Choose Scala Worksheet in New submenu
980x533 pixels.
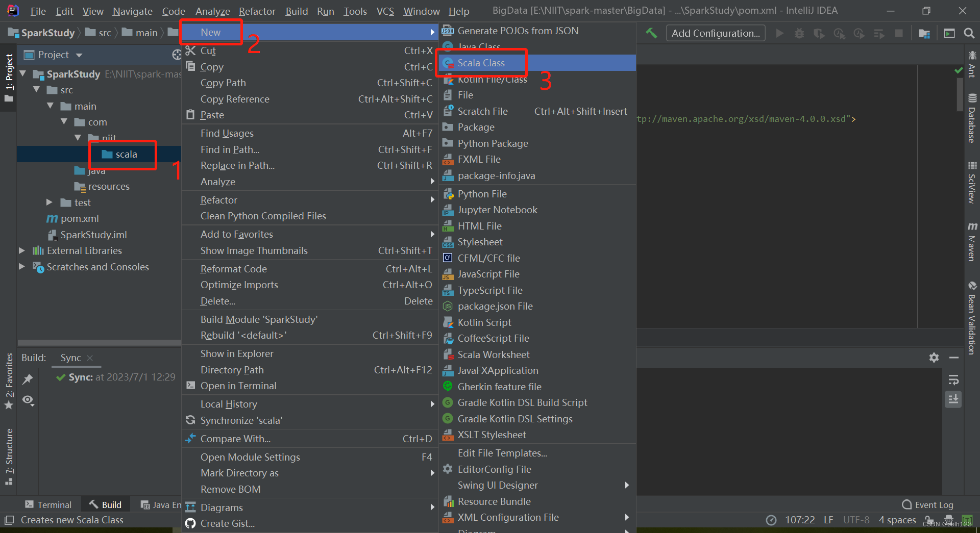pos(537,354)
